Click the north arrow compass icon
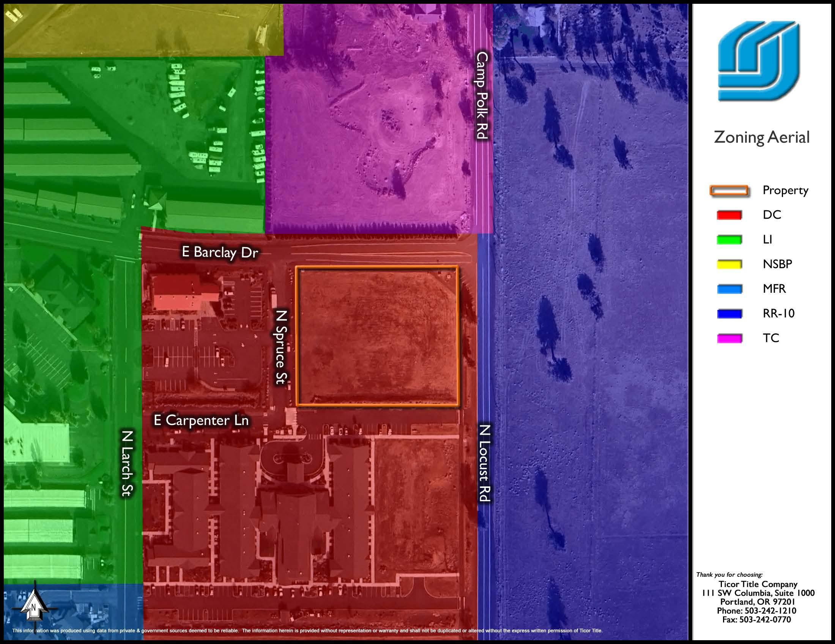This screenshot has height=644, width=835. [34, 606]
